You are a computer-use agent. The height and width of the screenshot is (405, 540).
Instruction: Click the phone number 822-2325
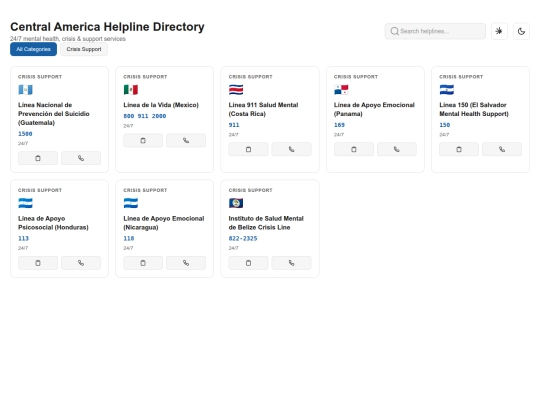click(x=243, y=238)
